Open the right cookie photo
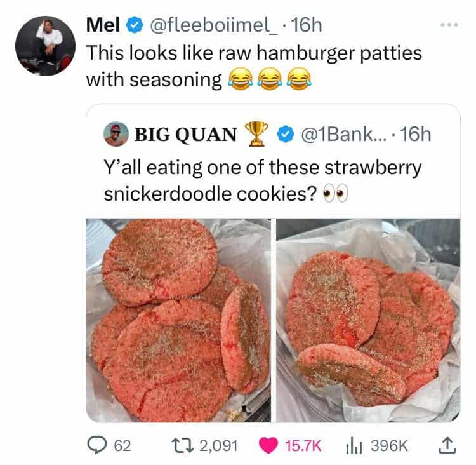Image resolution: width=476 pixels, height=465 pixels. click(x=368, y=320)
